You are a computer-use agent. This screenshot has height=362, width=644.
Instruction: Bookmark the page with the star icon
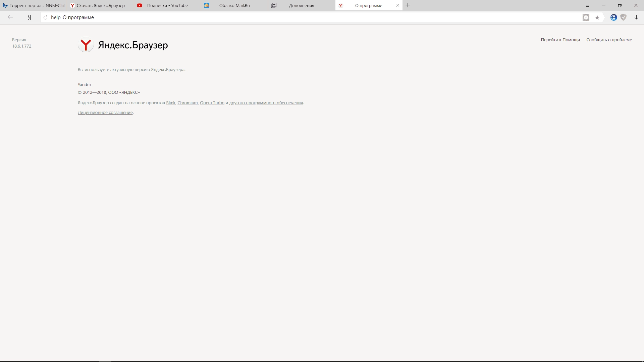pos(597,17)
